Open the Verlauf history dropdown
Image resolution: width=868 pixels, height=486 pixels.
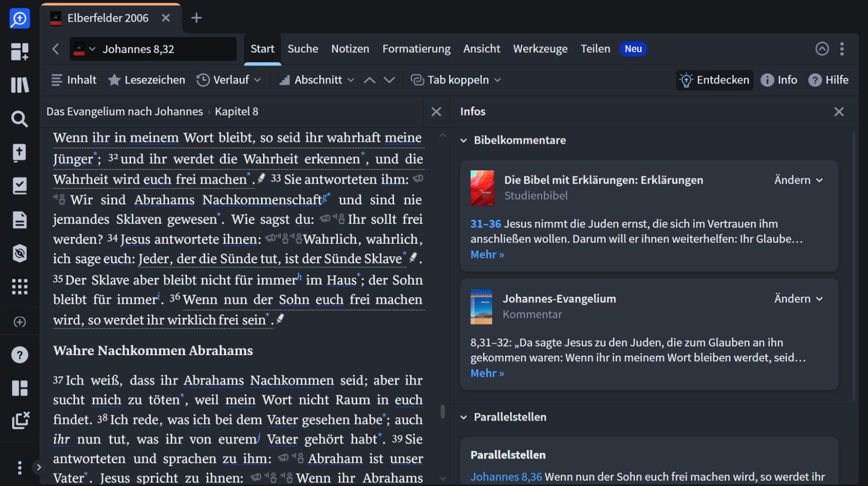229,79
